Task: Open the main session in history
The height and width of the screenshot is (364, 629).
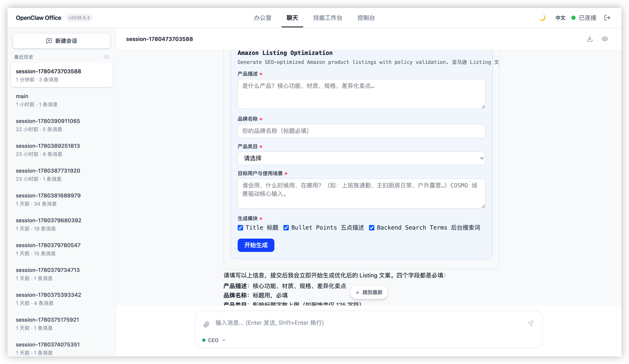Action: tap(61, 100)
